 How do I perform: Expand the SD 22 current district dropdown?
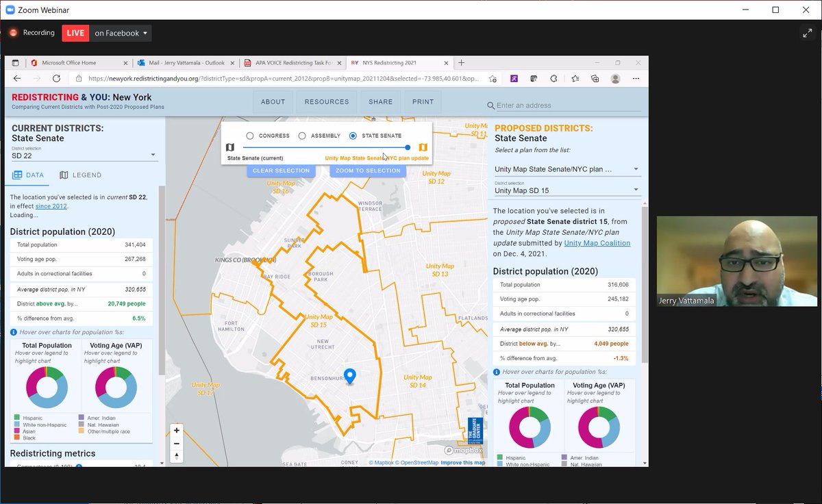click(84, 155)
